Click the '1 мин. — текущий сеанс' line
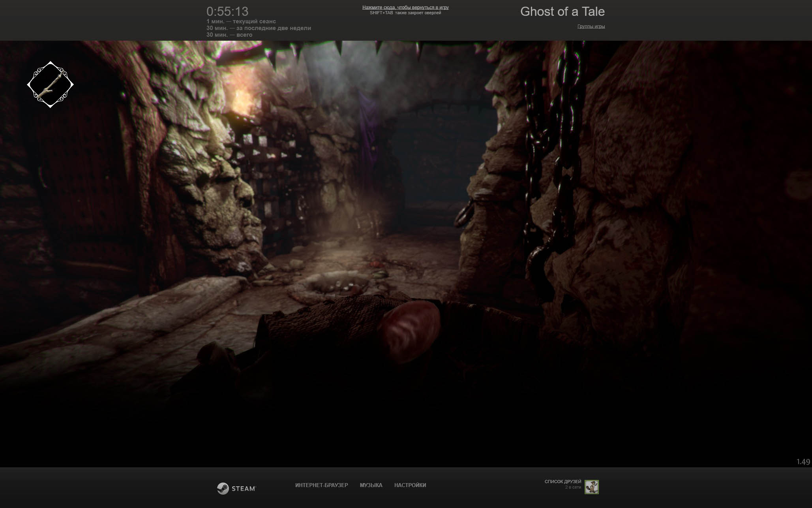 (x=241, y=21)
